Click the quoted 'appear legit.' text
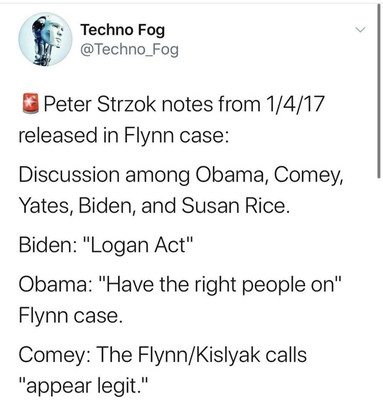Screen dimensions: 383x418 pyautogui.click(x=83, y=386)
